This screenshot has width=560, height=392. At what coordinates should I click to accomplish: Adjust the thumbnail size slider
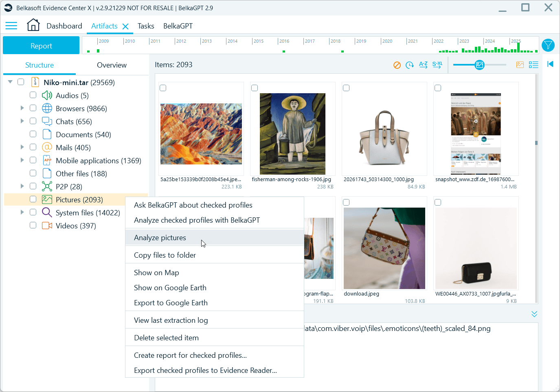tap(479, 64)
